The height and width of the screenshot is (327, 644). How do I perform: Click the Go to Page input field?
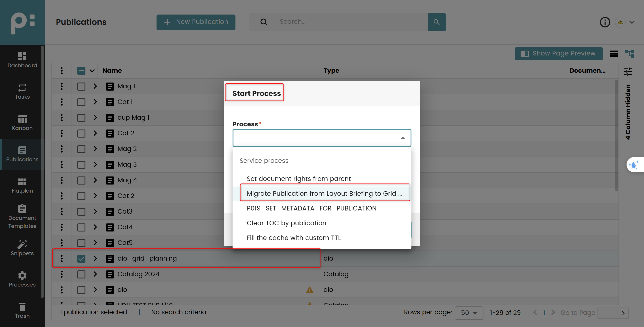[x=608, y=313]
